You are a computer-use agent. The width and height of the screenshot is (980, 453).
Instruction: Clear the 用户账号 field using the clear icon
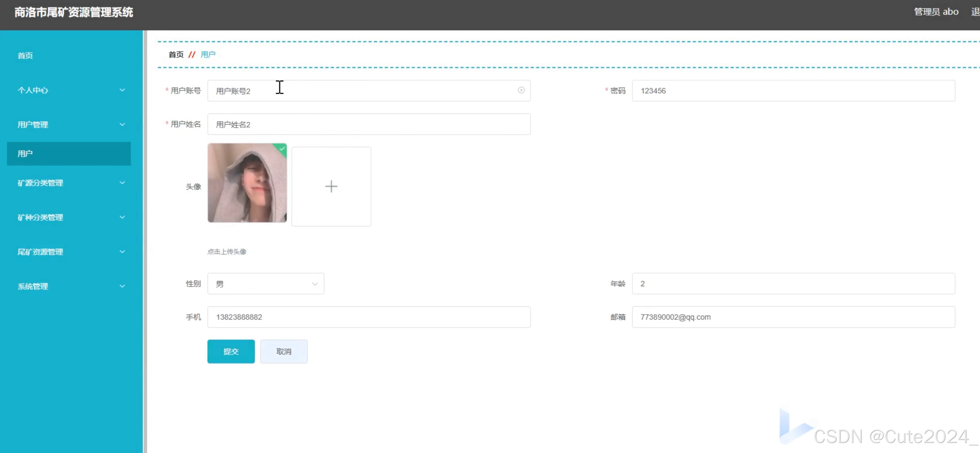[x=521, y=90]
